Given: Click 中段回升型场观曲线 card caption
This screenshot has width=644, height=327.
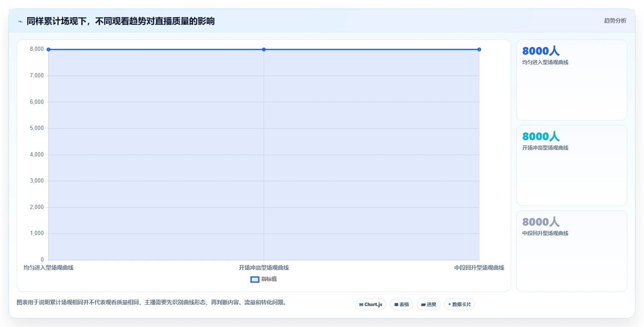Looking at the screenshot, I should pos(545,233).
